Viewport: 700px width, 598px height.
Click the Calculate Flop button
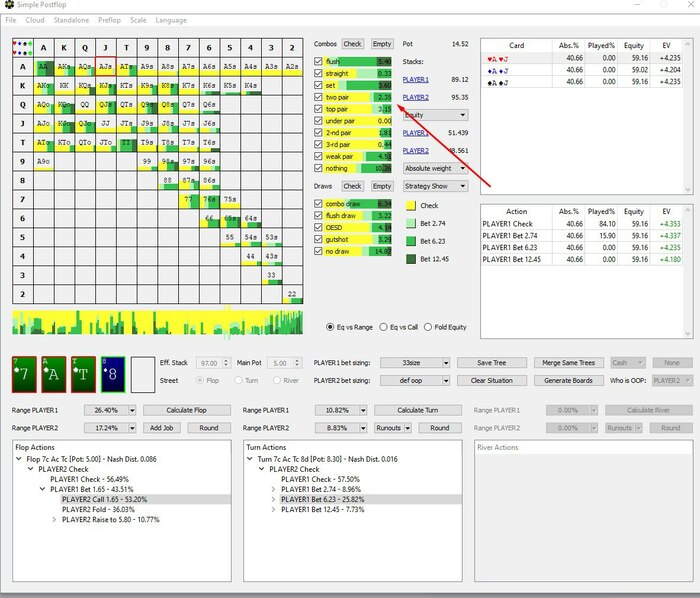coord(187,410)
